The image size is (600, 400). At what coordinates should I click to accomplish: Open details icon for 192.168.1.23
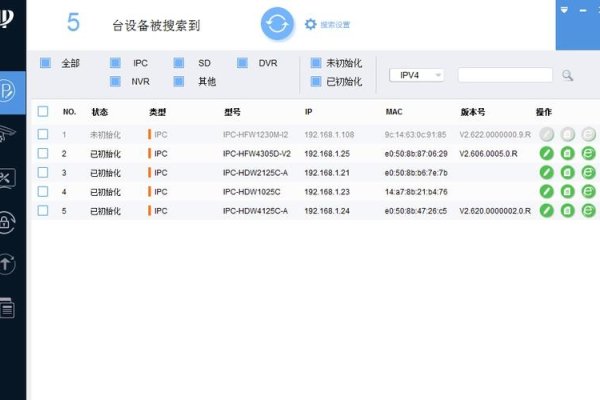(x=567, y=191)
